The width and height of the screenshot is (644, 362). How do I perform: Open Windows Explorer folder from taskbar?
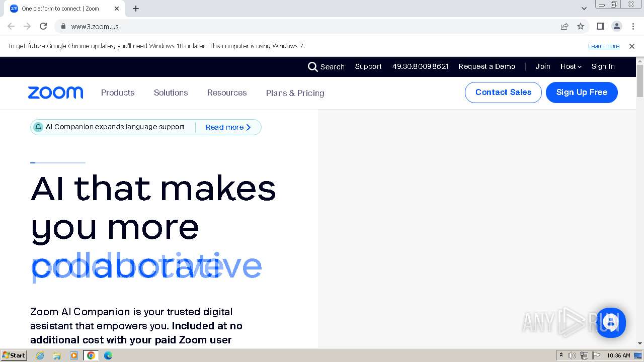[57, 355]
